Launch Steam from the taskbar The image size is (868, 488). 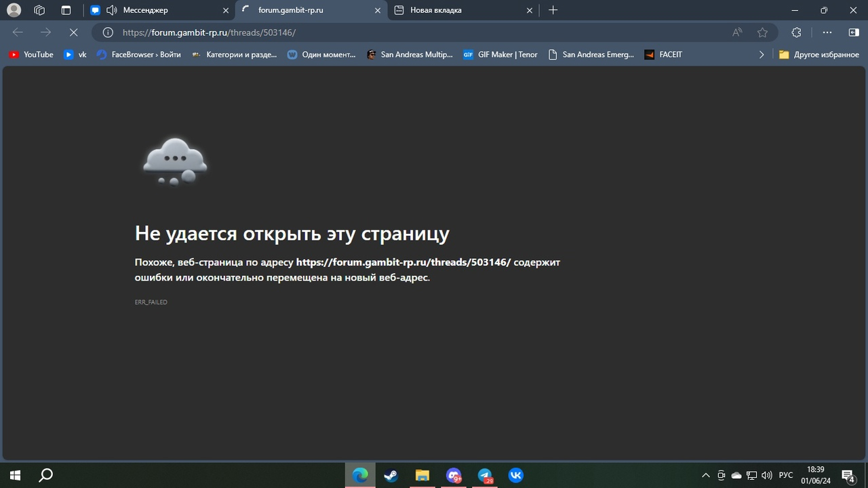pos(391,475)
